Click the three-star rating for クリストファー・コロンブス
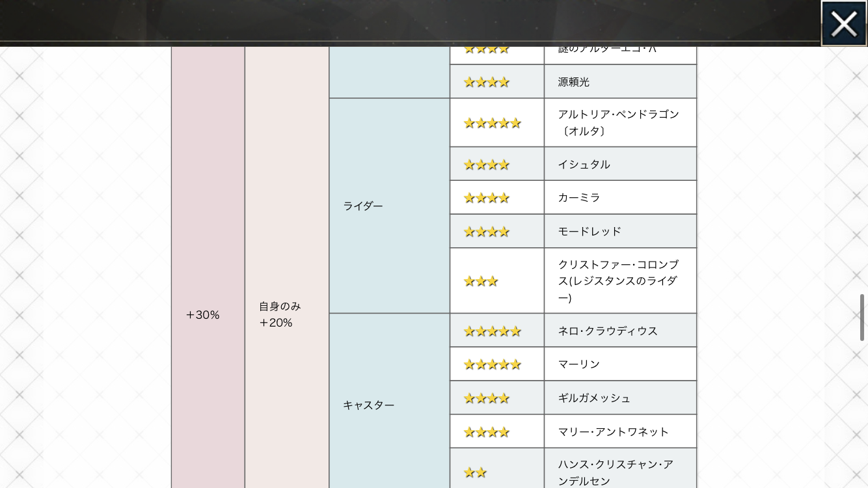 [x=481, y=281]
